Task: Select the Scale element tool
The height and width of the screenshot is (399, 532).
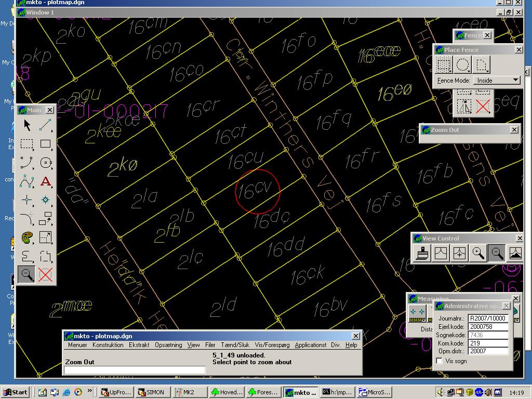Action: coord(45,237)
